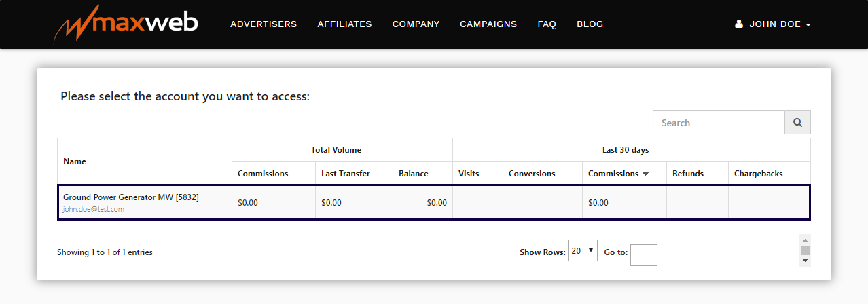Viewport: 868px width, 304px height.
Task: Expand the Show Rows dropdown
Action: (x=583, y=251)
